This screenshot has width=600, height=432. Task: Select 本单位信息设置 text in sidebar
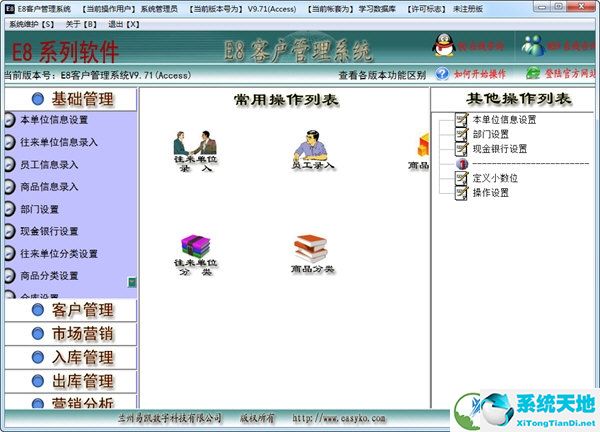[x=54, y=120]
